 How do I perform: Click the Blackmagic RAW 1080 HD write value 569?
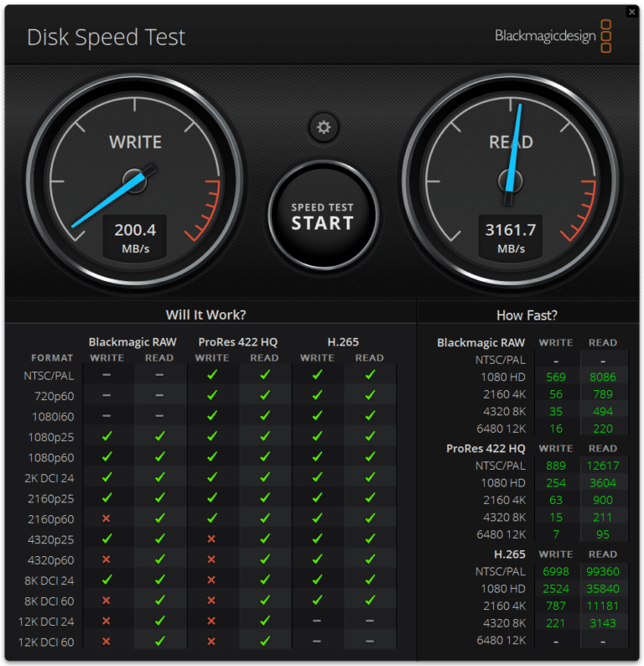(556, 377)
